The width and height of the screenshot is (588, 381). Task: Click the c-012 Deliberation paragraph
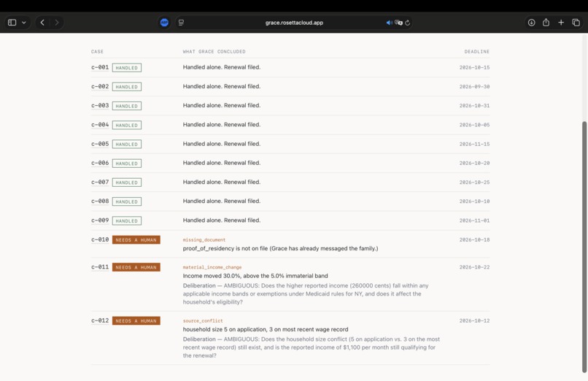312,347
